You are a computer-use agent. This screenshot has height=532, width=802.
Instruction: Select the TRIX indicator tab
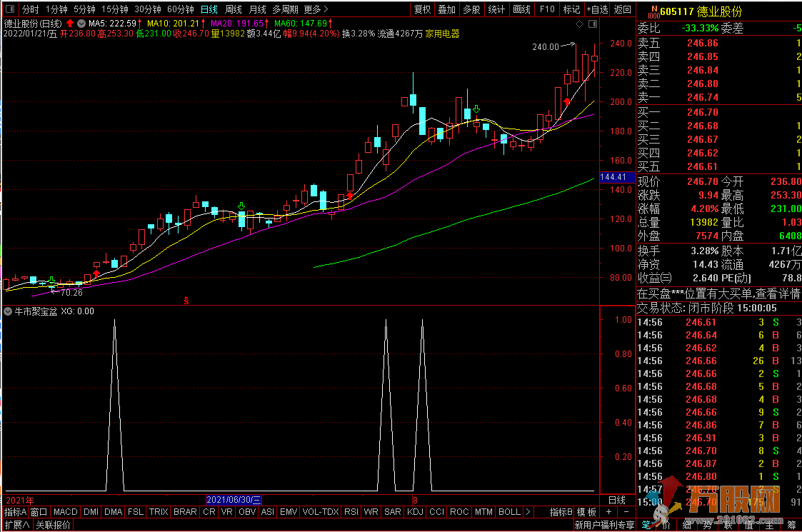159,511
